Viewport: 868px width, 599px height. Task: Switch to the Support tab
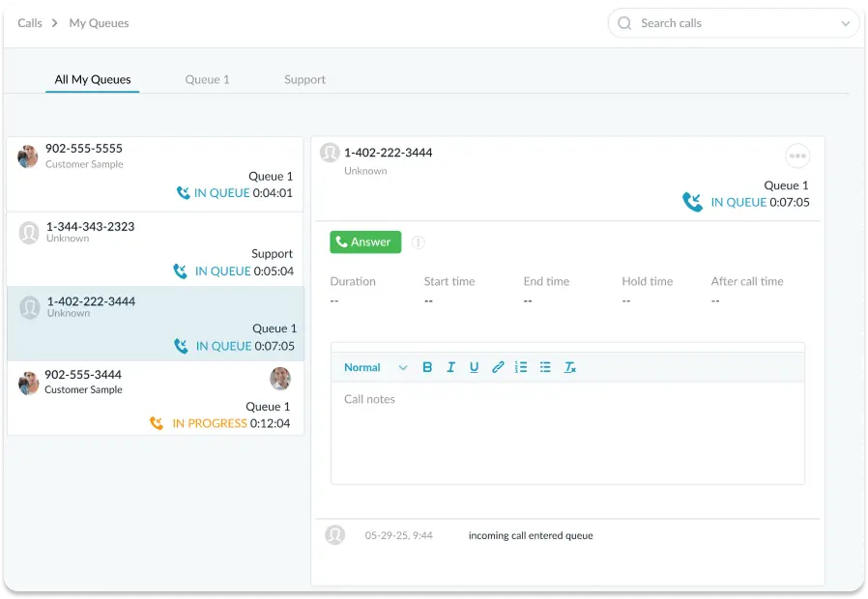[x=304, y=79]
